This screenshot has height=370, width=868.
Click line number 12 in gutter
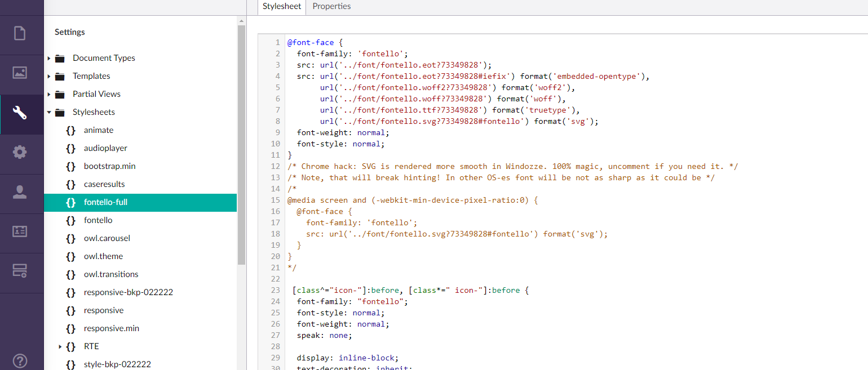pyautogui.click(x=275, y=166)
